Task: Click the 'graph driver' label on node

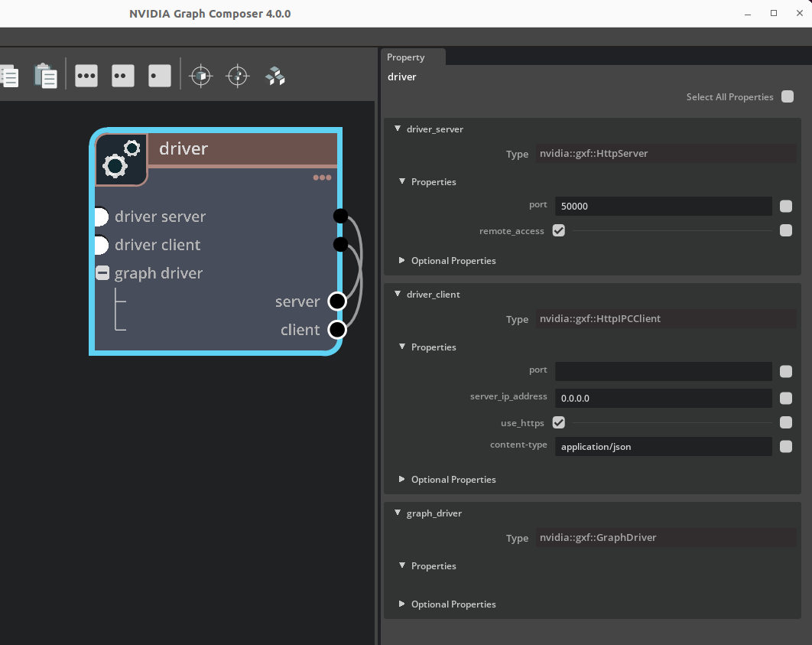Action: click(158, 274)
